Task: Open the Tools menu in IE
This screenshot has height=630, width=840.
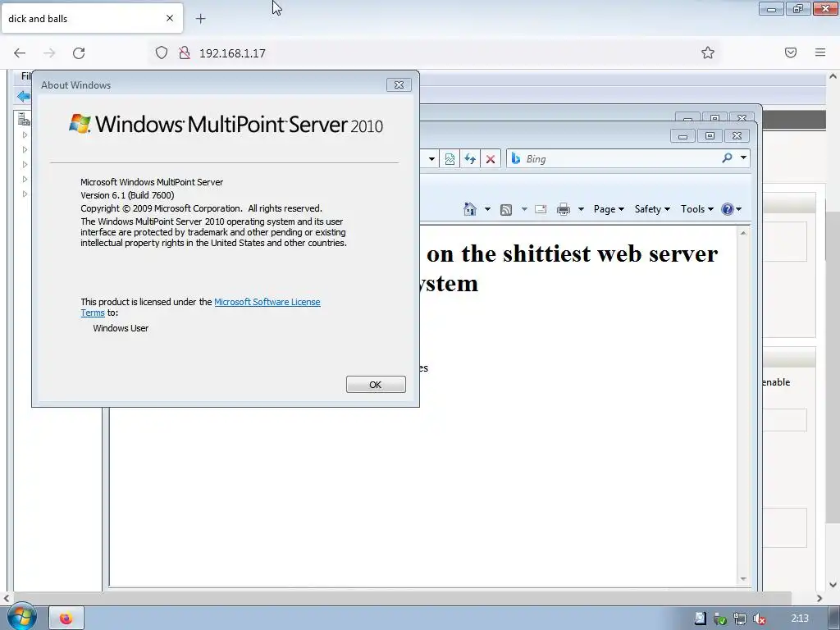Action: [696, 209]
